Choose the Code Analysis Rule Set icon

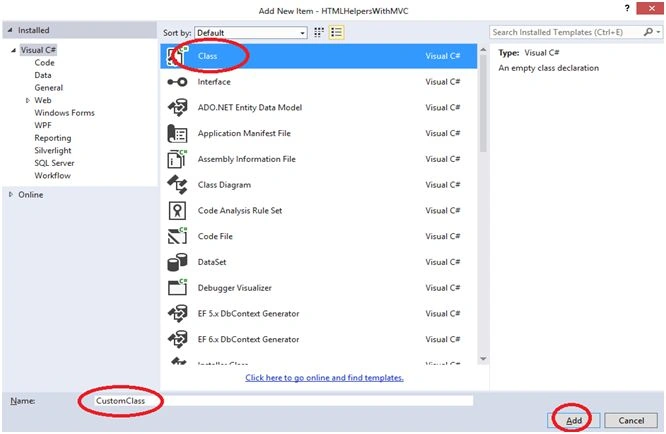177,211
